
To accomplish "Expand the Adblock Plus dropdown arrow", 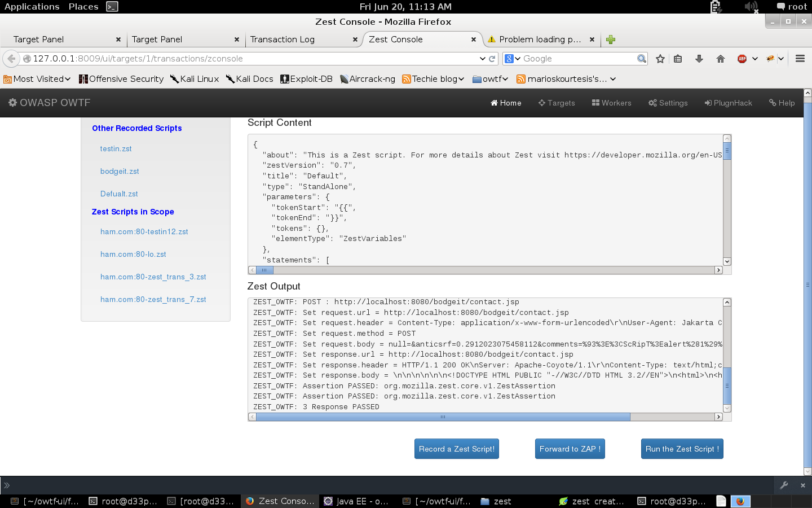I will (755, 59).
